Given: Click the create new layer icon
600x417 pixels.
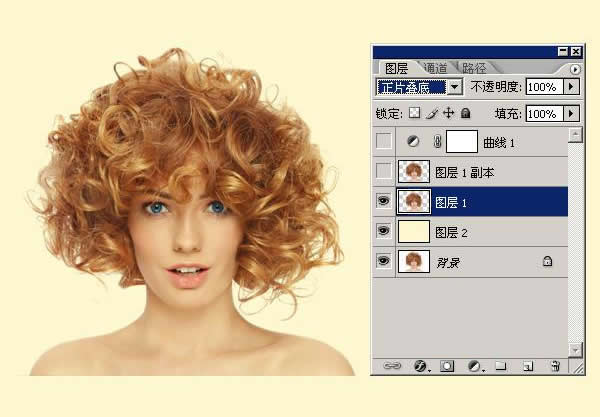Looking at the screenshot, I should click(x=528, y=365).
